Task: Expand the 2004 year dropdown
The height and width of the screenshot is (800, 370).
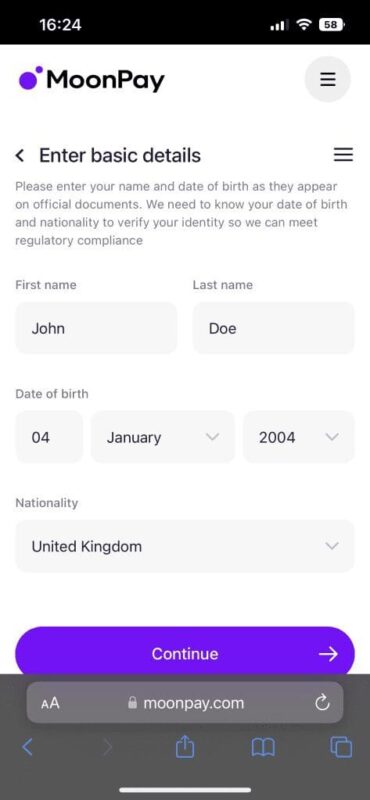Action: [x=299, y=437]
